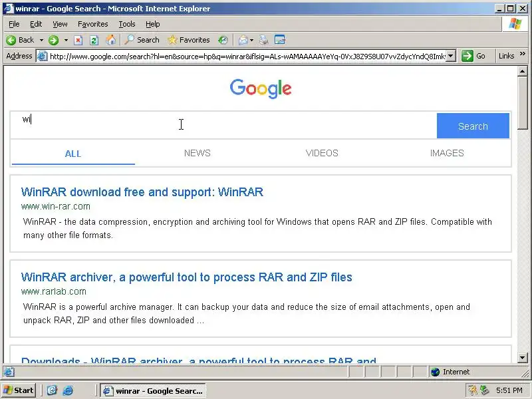Click in the Google search input field
The height and width of the screenshot is (399, 532).
pos(223,125)
